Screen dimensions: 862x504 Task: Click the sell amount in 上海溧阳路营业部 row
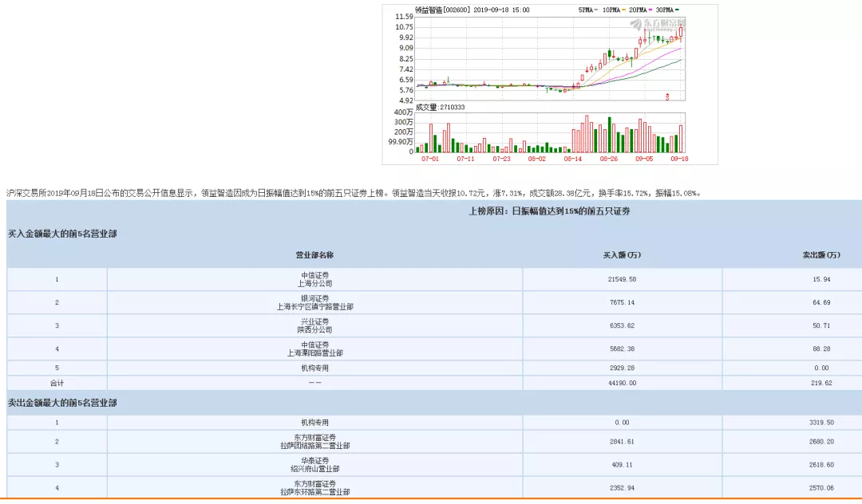pos(821,348)
